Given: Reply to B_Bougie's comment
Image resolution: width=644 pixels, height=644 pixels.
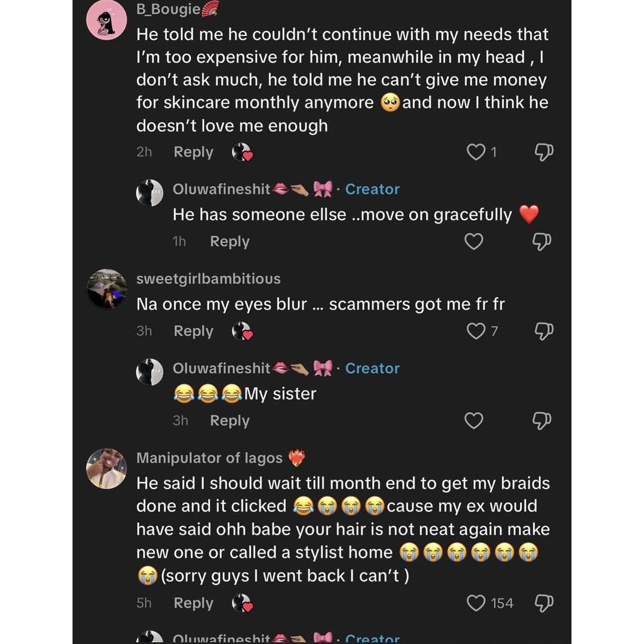Looking at the screenshot, I should pyautogui.click(x=193, y=153).
